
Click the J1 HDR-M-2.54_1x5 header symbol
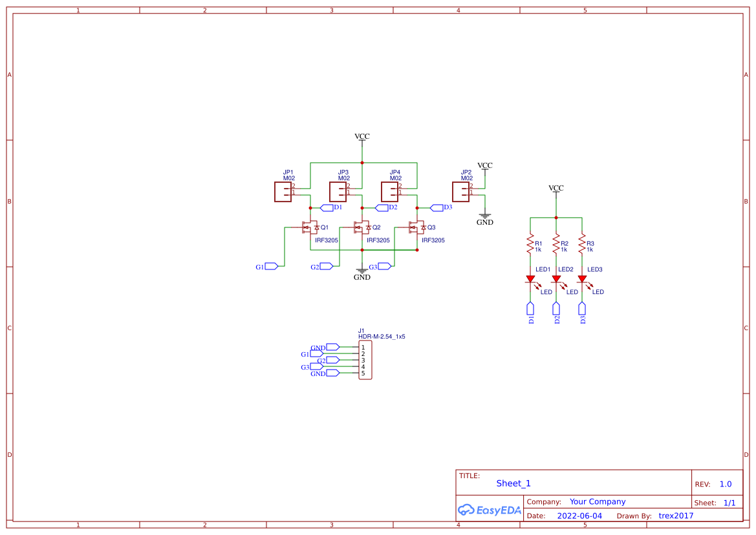tap(364, 359)
